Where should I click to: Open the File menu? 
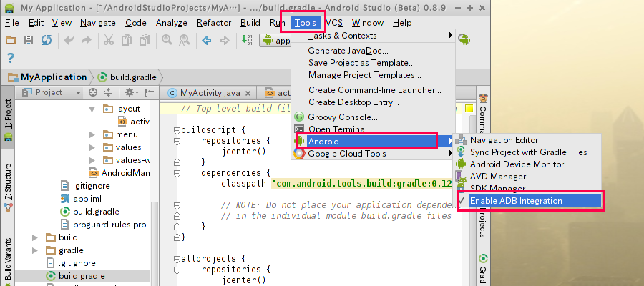pos(12,23)
